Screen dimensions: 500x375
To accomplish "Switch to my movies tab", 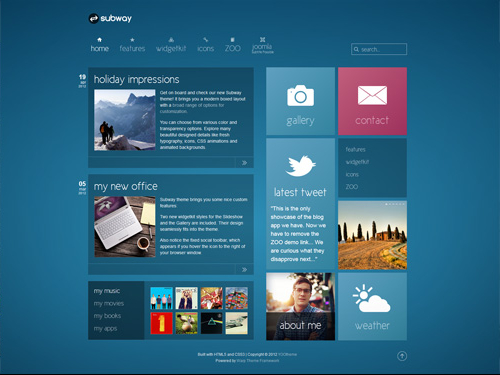I will pyautogui.click(x=109, y=304).
